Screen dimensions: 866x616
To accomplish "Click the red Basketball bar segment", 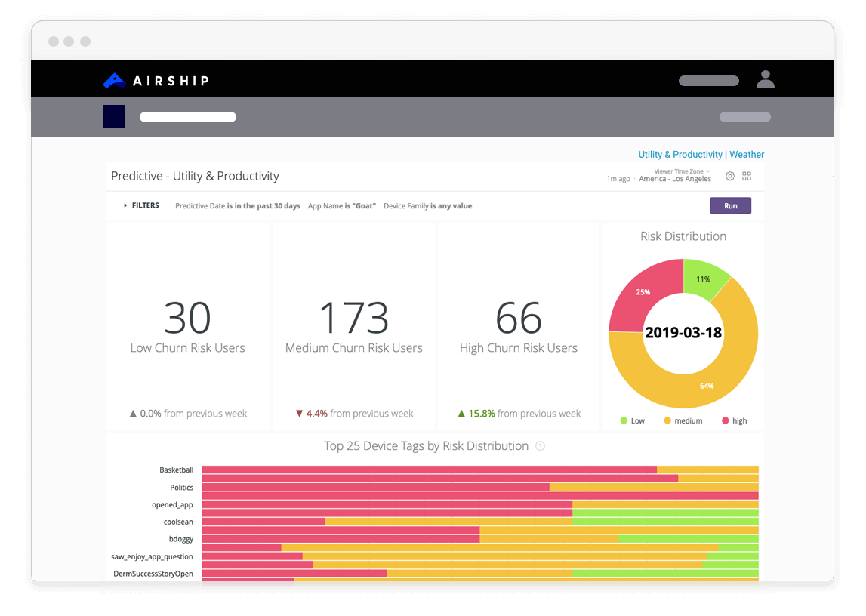I will pos(429,470).
